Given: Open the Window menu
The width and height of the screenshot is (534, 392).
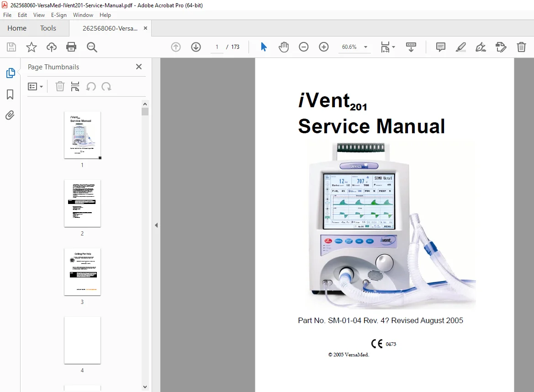Looking at the screenshot, I should pyautogui.click(x=83, y=15).
